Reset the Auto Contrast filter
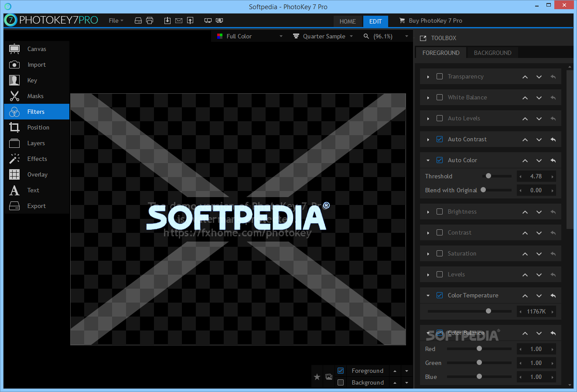 tap(553, 140)
